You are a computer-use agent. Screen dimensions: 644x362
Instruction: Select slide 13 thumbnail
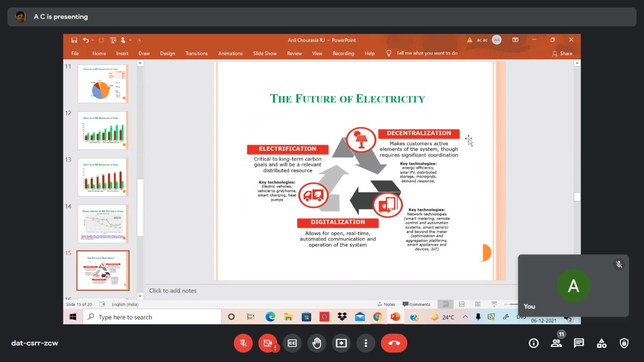[103, 177]
